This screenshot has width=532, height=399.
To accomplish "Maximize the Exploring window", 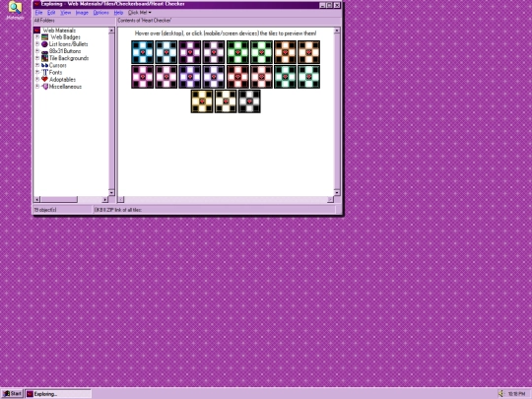I will [329, 5].
